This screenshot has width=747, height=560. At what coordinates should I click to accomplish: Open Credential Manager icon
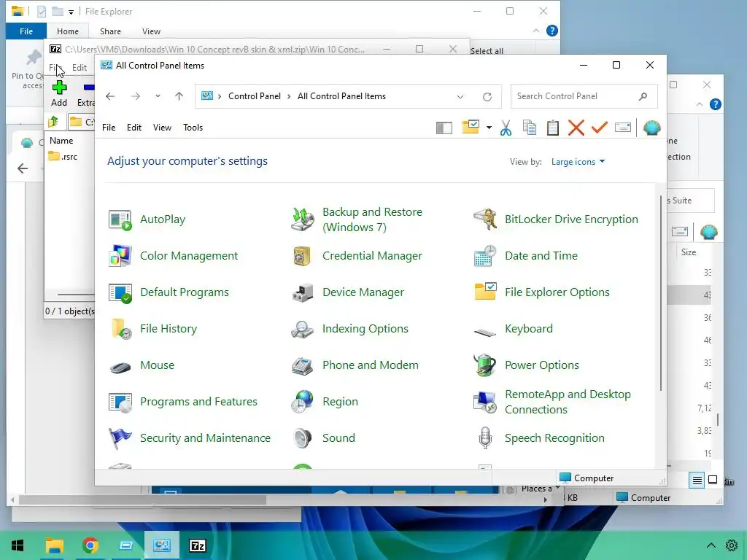(302, 256)
